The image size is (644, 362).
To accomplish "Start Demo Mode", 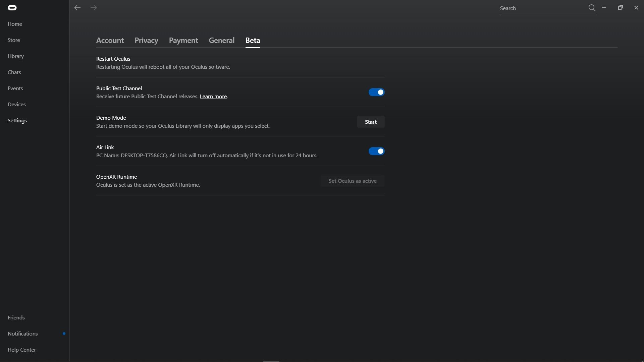I will [x=371, y=122].
